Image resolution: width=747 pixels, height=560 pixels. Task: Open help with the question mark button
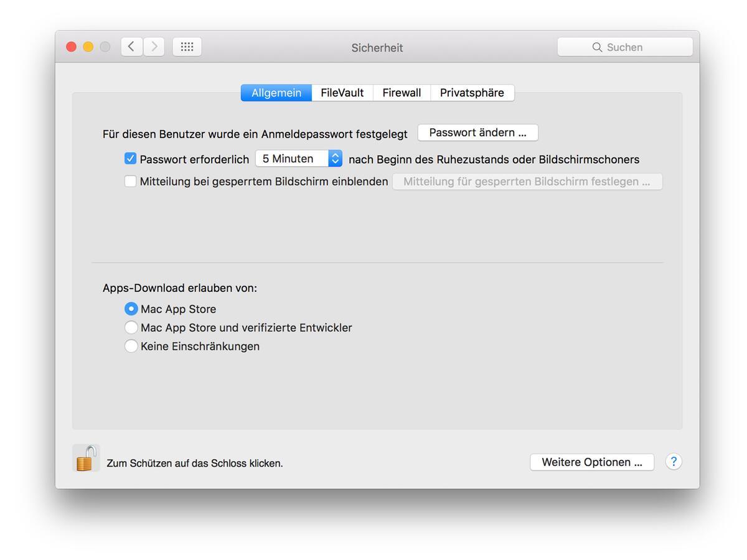[674, 462]
